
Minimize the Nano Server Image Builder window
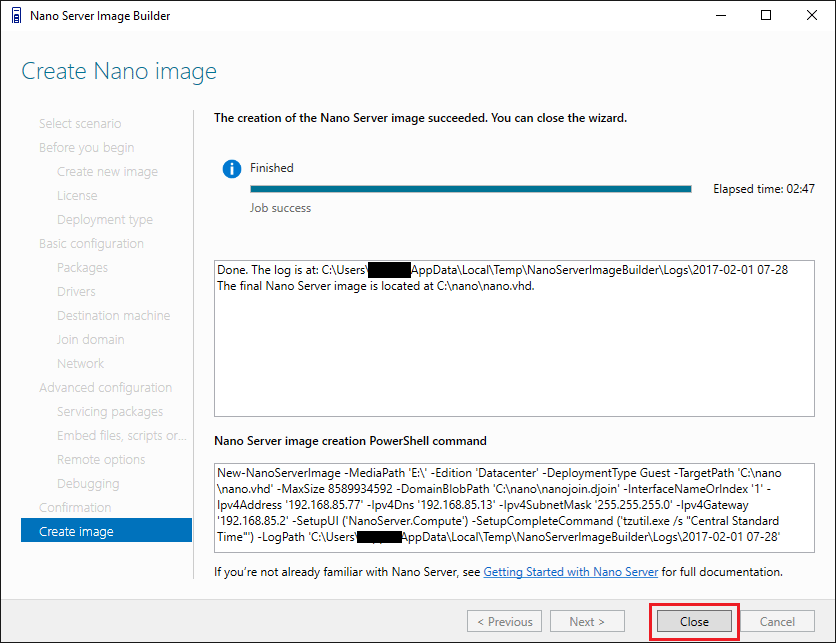pyautogui.click(x=721, y=15)
